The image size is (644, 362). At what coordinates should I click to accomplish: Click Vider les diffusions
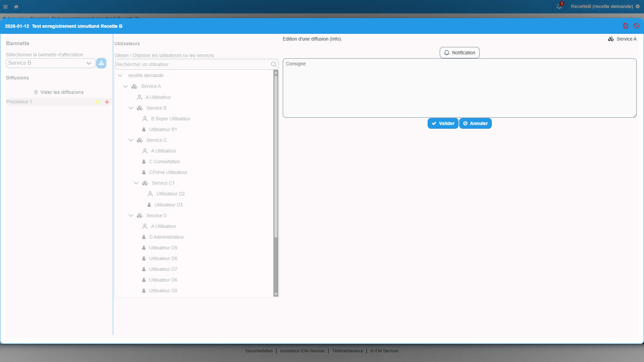click(59, 92)
